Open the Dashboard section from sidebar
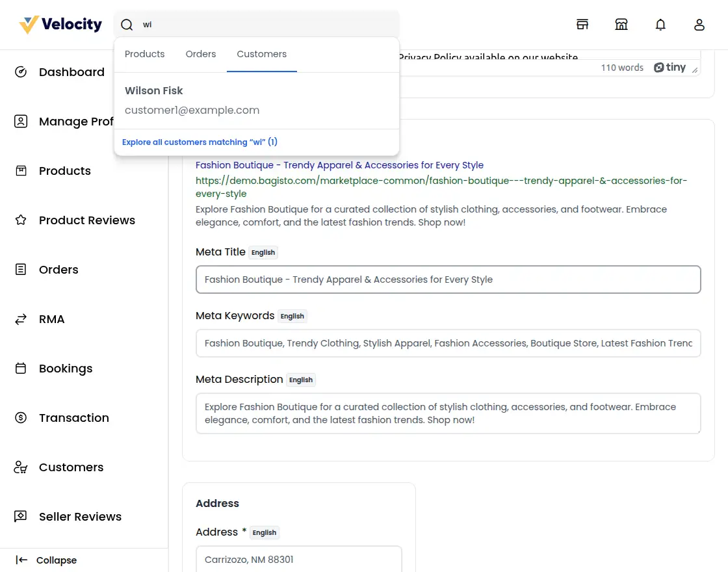The image size is (728, 572). 71,71
